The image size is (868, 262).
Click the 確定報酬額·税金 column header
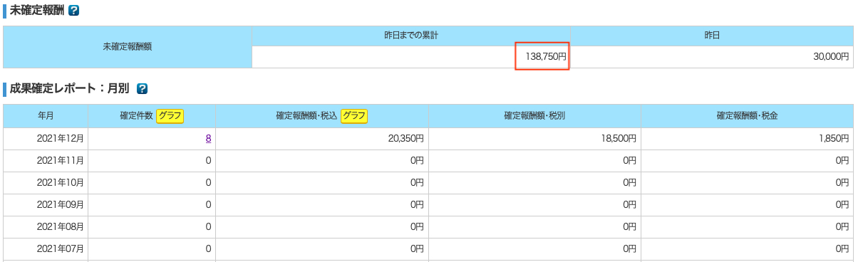(747, 116)
